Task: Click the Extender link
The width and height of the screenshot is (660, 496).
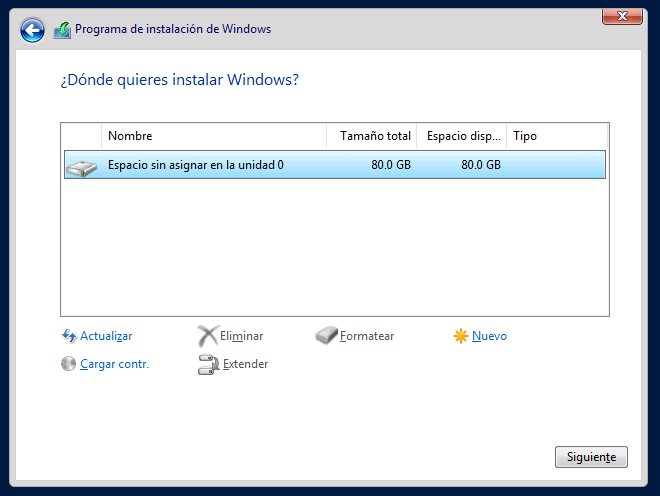Action: 245,364
